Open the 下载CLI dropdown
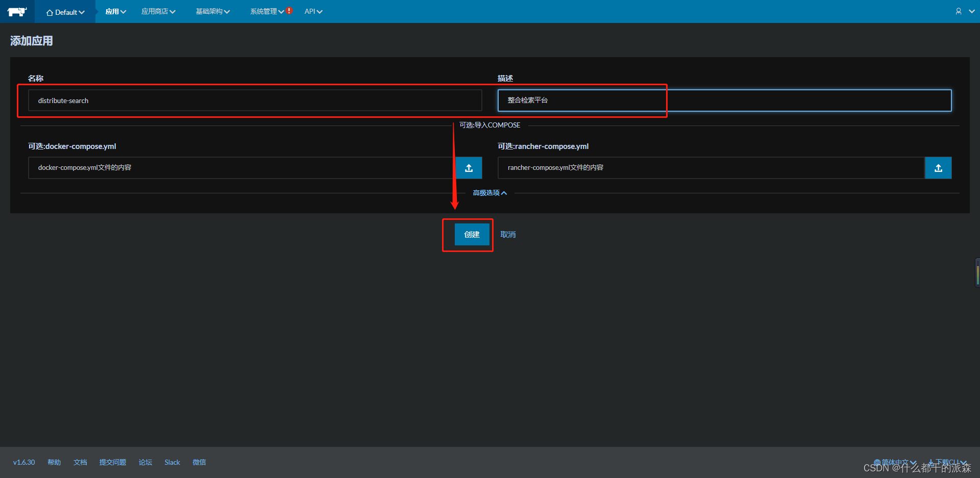The height and width of the screenshot is (478, 980). [947, 462]
